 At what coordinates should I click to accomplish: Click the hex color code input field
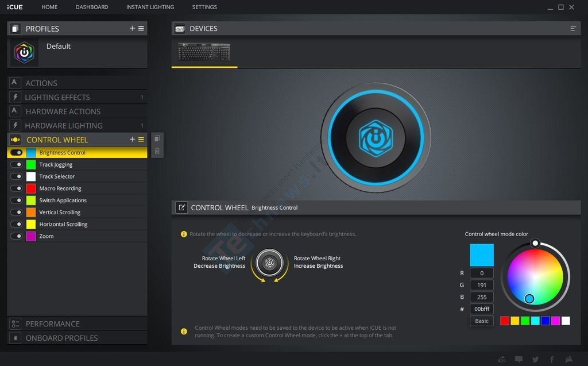482,309
